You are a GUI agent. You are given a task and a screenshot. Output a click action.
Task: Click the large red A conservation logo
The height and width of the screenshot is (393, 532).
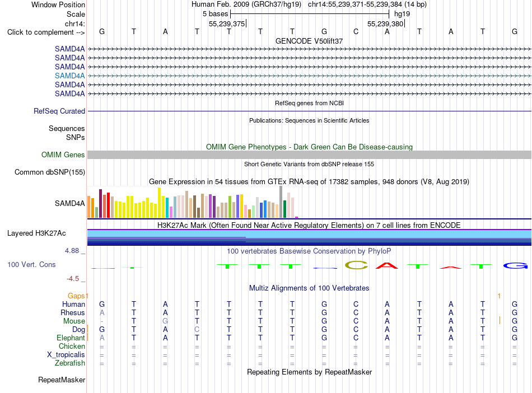(x=387, y=265)
